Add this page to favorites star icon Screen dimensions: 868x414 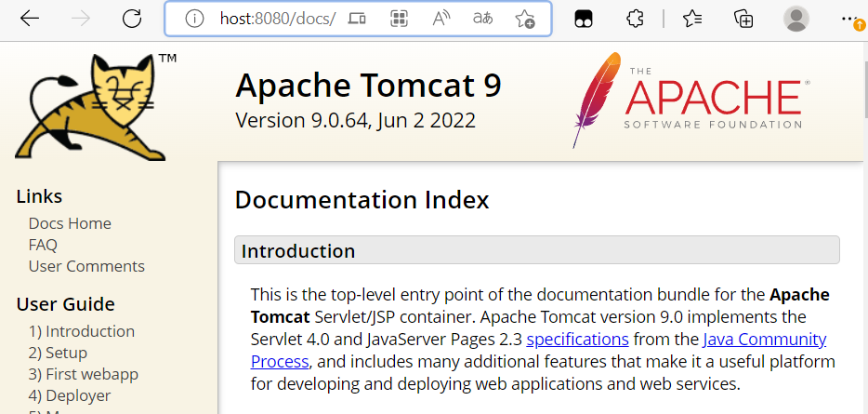[x=524, y=19]
